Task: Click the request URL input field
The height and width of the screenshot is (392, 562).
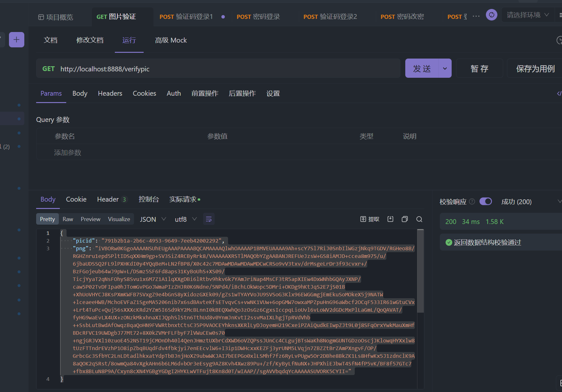Action: [x=229, y=69]
